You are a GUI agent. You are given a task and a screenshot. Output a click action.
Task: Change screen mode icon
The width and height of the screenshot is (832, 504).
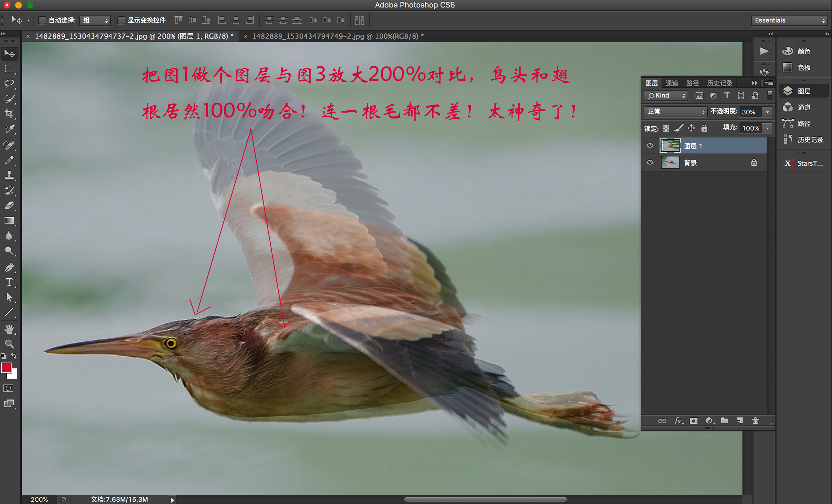click(x=9, y=404)
